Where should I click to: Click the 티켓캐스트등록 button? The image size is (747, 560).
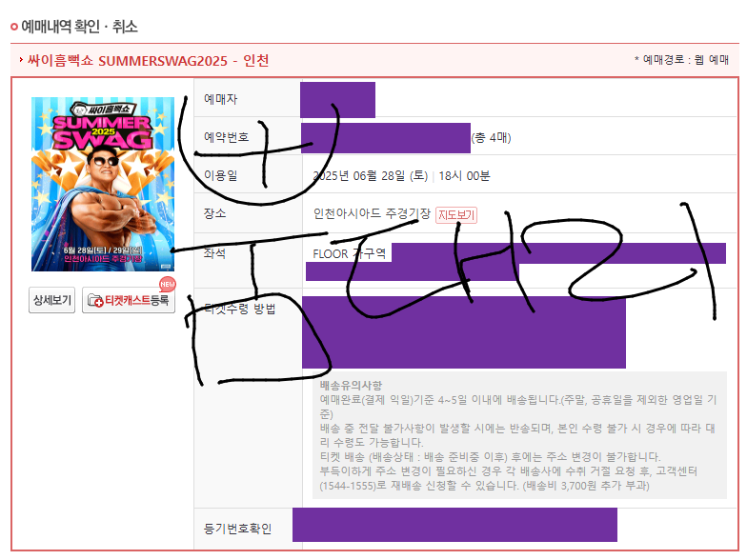[x=129, y=300]
